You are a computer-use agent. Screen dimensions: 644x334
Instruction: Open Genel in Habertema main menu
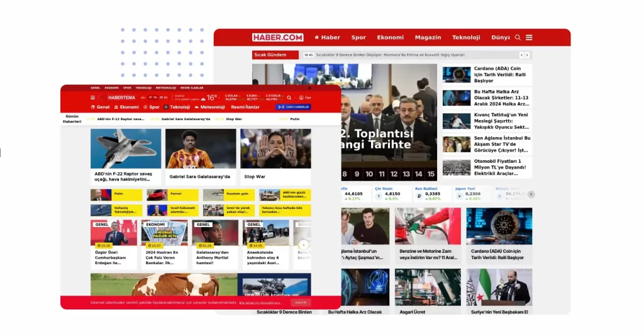pyautogui.click(x=101, y=107)
